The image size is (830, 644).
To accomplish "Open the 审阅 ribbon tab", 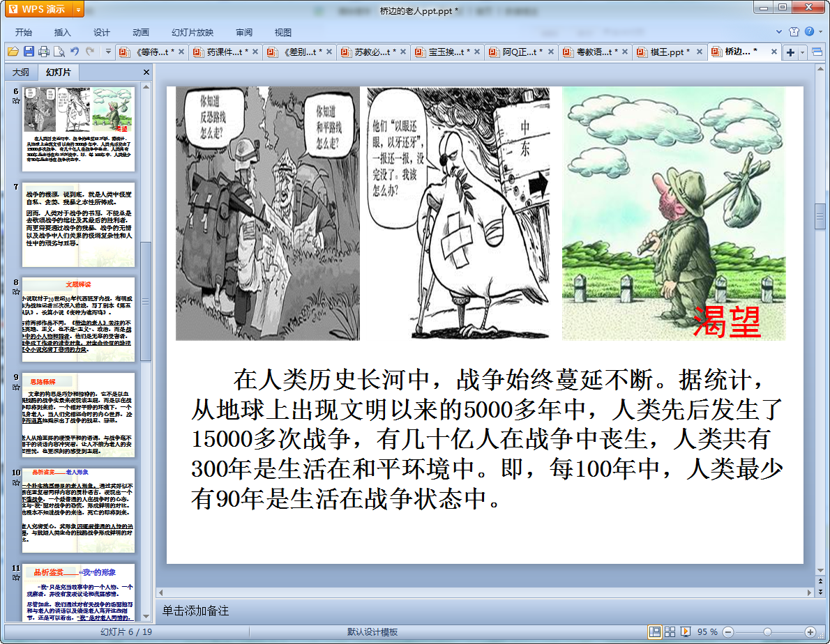I will [244, 32].
